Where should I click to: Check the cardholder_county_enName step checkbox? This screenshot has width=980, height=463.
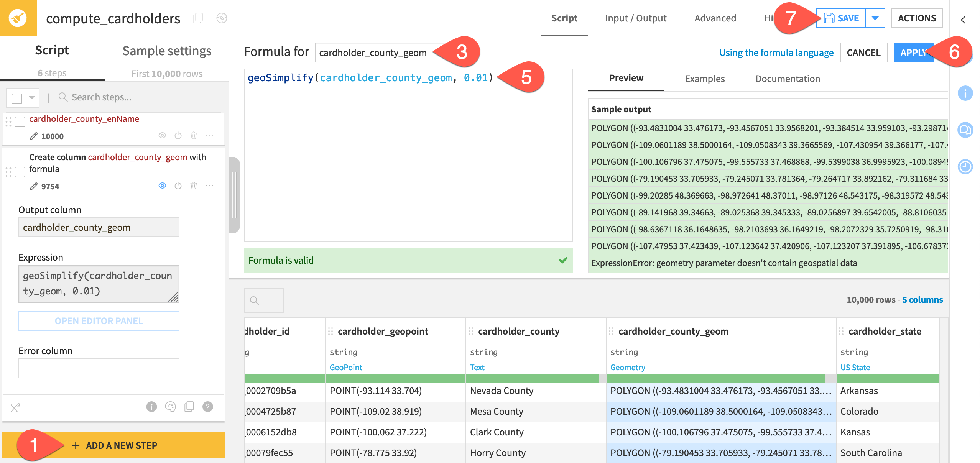(x=20, y=122)
